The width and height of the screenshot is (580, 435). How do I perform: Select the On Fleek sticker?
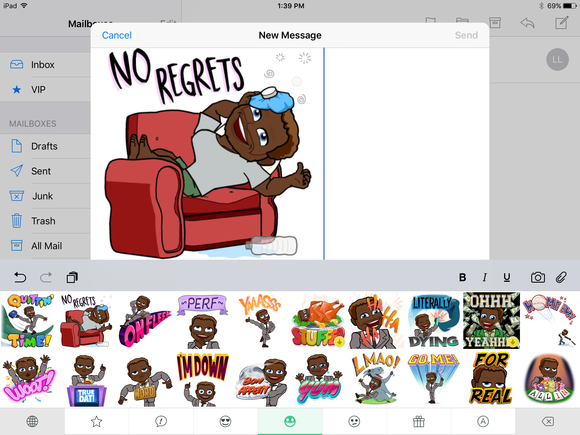[x=145, y=321]
